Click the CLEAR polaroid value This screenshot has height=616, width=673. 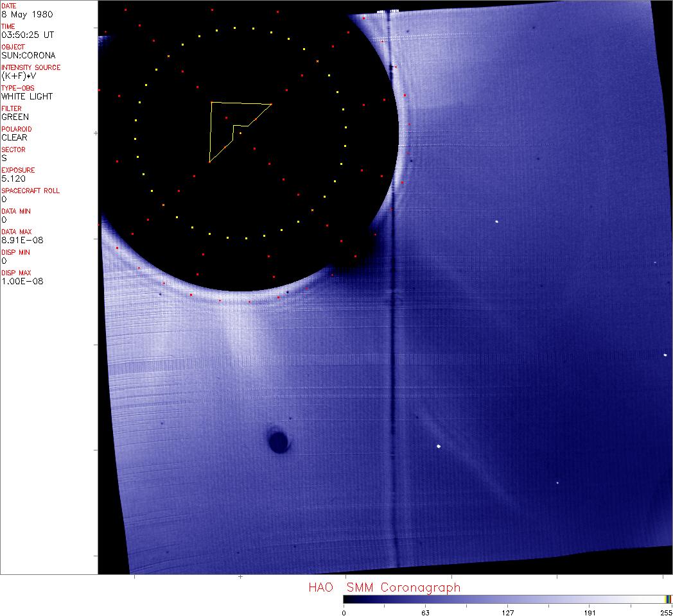15,137
